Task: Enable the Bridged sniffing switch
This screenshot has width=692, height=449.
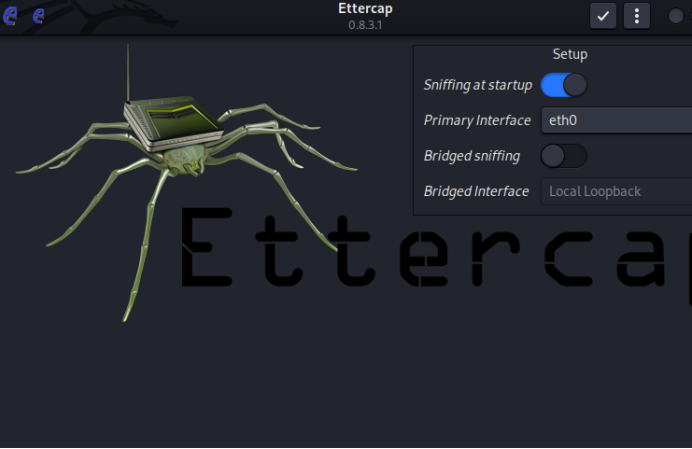Action: 564,156
